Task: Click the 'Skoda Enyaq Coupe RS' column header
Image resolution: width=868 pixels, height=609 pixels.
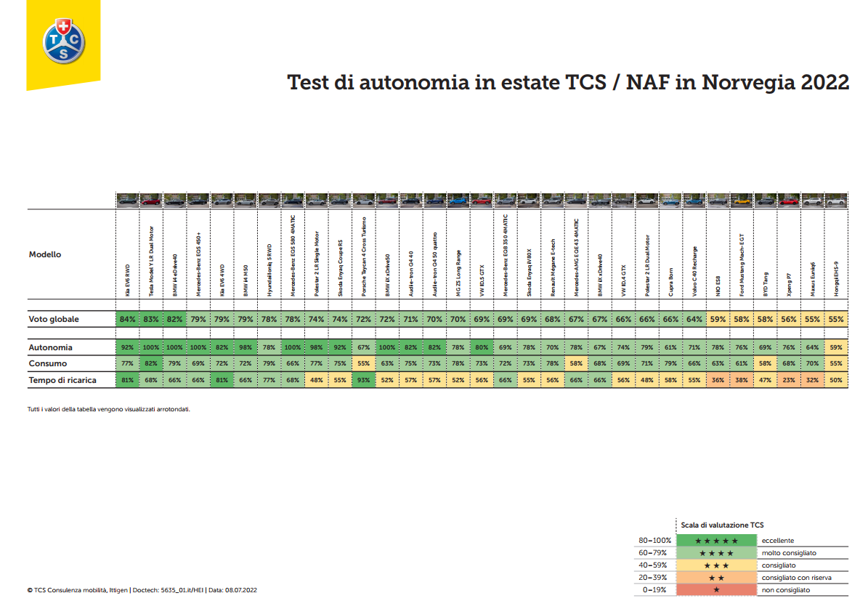Action: click(x=340, y=267)
